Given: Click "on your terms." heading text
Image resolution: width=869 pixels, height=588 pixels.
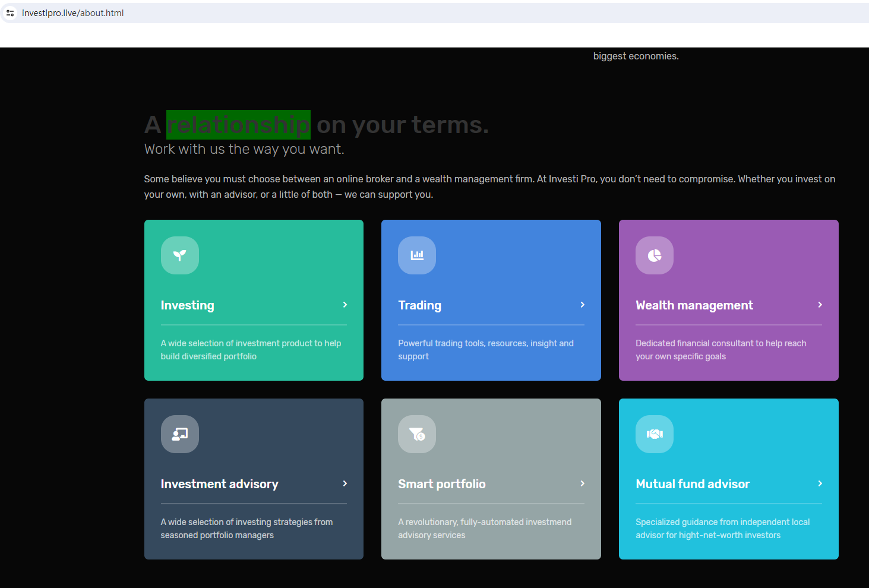Looking at the screenshot, I should coord(403,125).
